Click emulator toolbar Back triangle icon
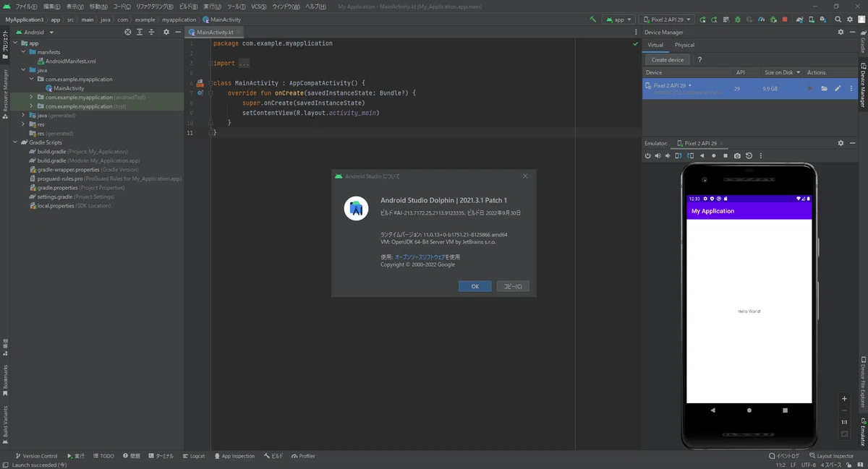This screenshot has height=469, width=868. point(702,155)
